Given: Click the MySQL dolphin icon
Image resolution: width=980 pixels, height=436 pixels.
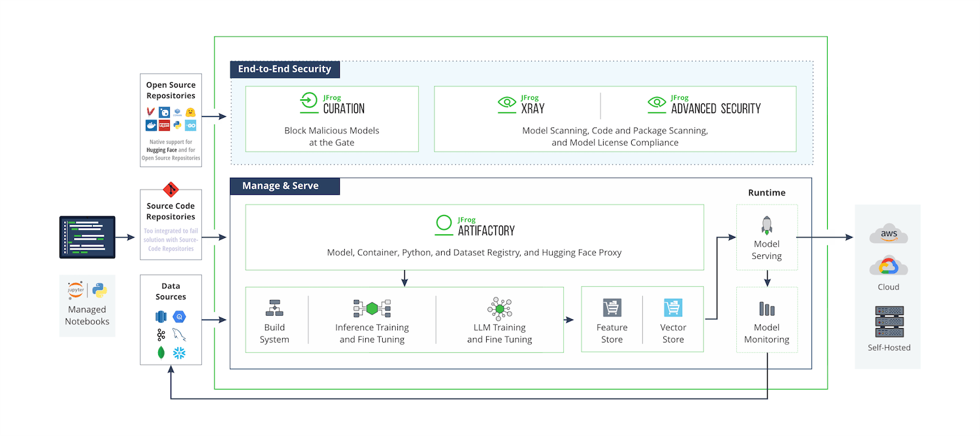Looking at the screenshot, I should pos(180,335).
